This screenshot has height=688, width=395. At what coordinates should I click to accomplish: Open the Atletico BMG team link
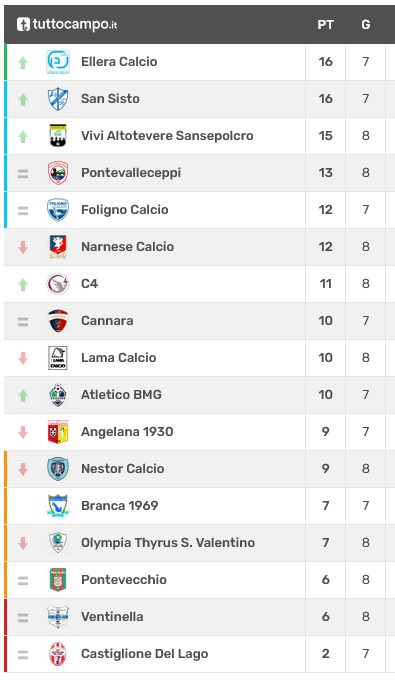[x=121, y=394]
